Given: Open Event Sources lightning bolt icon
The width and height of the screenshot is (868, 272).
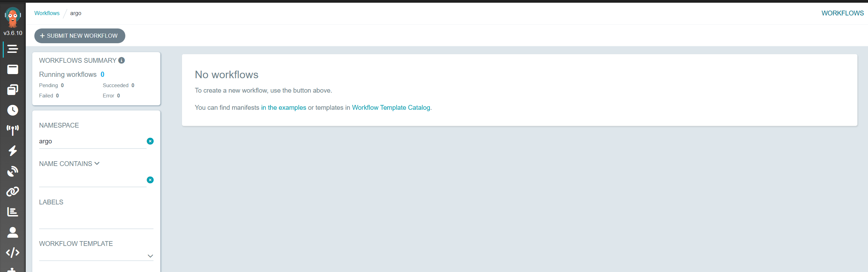Looking at the screenshot, I should click(13, 151).
